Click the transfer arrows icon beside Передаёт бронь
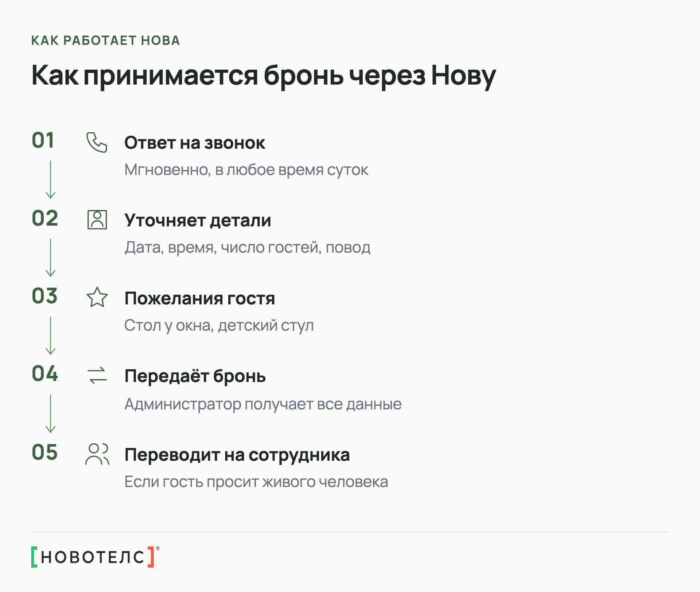The image size is (700, 592). tap(97, 375)
